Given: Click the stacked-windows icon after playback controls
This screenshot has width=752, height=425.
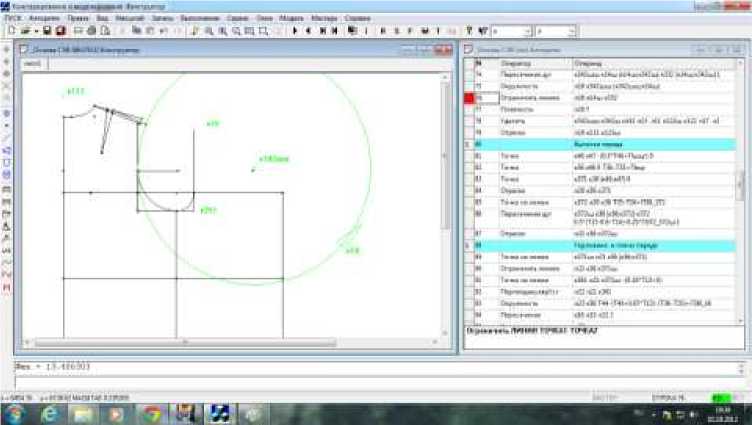Looking at the screenshot, I should [x=352, y=31].
